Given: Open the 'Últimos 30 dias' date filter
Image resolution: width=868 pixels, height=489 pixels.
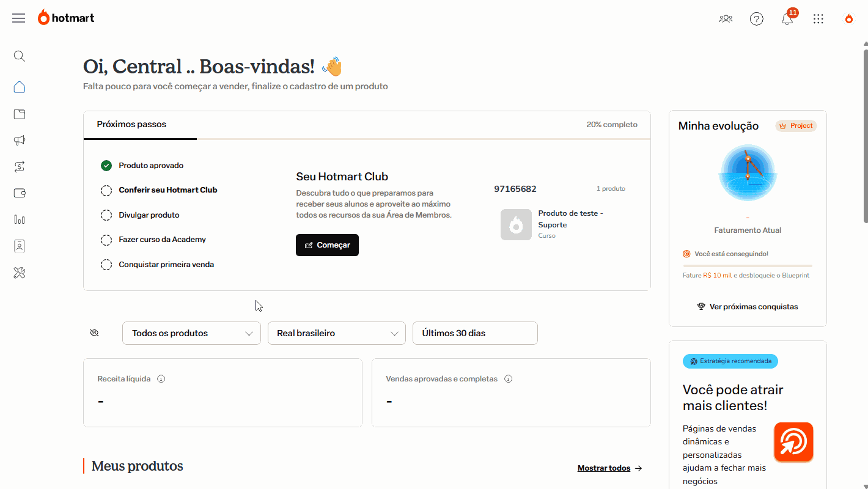Looking at the screenshot, I should pos(475,333).
